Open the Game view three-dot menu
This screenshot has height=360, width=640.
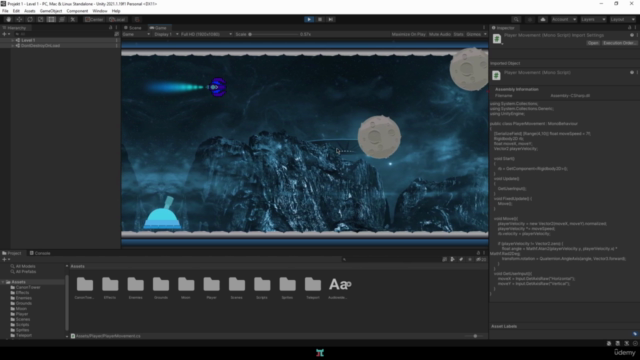coord(484,27)
